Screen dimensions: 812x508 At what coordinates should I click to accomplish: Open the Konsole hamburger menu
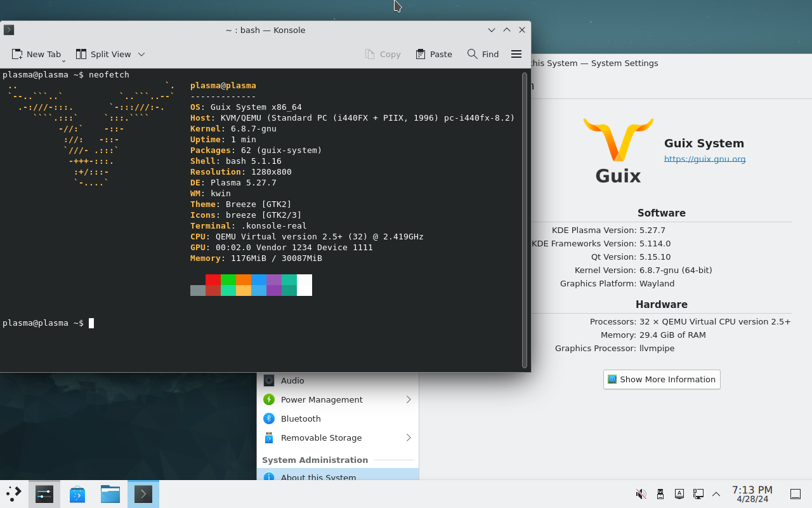click(x=516, y=54)
